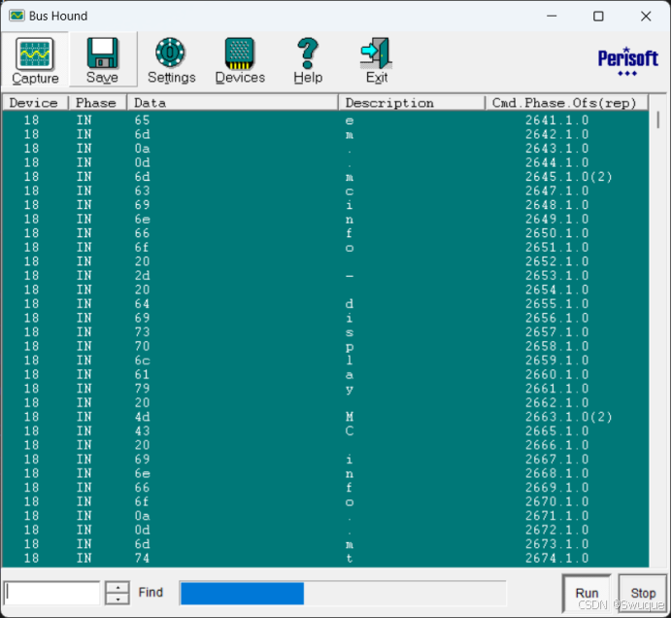This screenshot has width=672, height=618.
Task: Click the Device column header
Action: pos(35,103)
